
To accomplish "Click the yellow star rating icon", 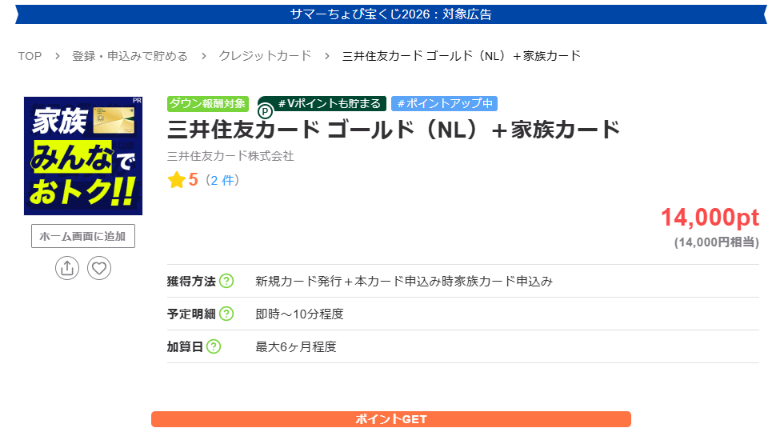I will click(x=176, y=180).
